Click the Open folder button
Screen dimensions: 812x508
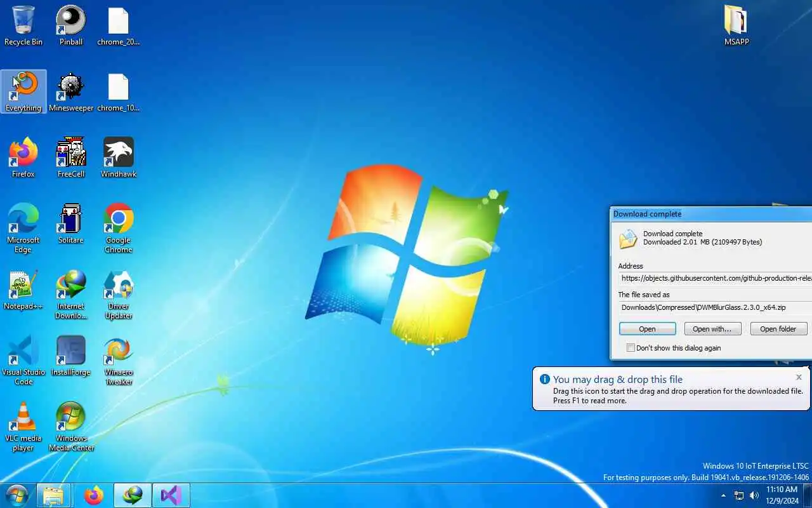pyautogui.click(x=778, y=329)
